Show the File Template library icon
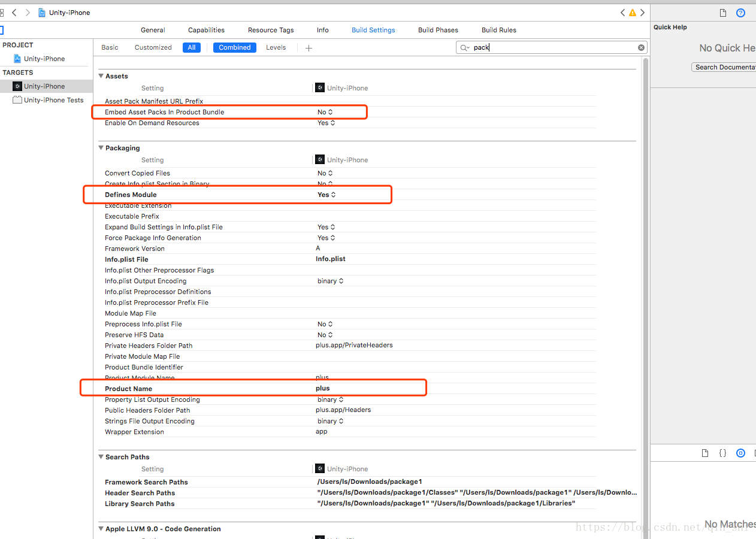The height and width of the screenshot is (539, 756). click(x=705, y=453)
